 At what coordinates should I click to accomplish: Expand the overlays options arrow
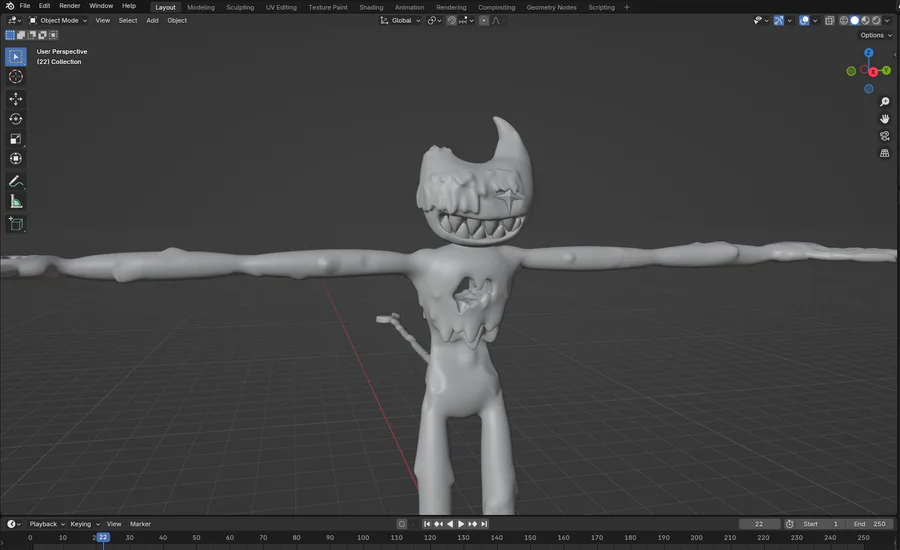[815, 21]
